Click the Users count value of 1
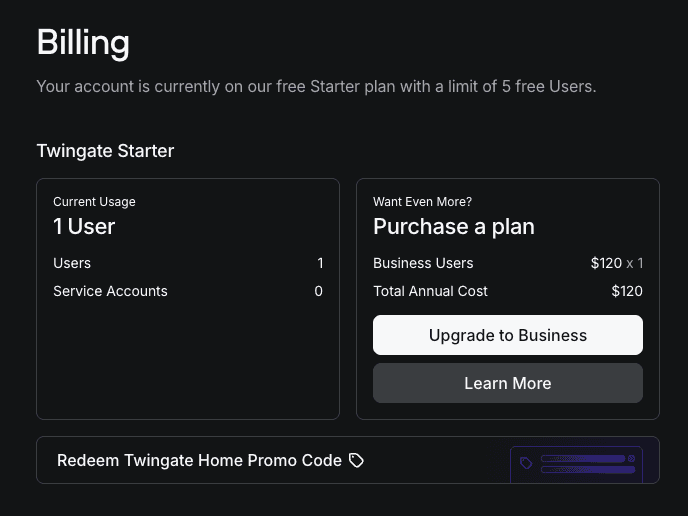The width and height of the screenshot is (688, 516). coord(320,263)
